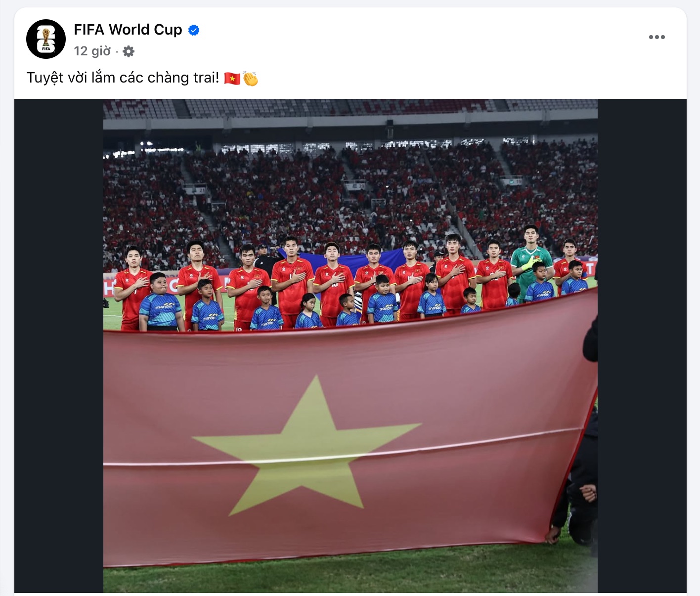Click the blue verified badge

pos(194,30)
